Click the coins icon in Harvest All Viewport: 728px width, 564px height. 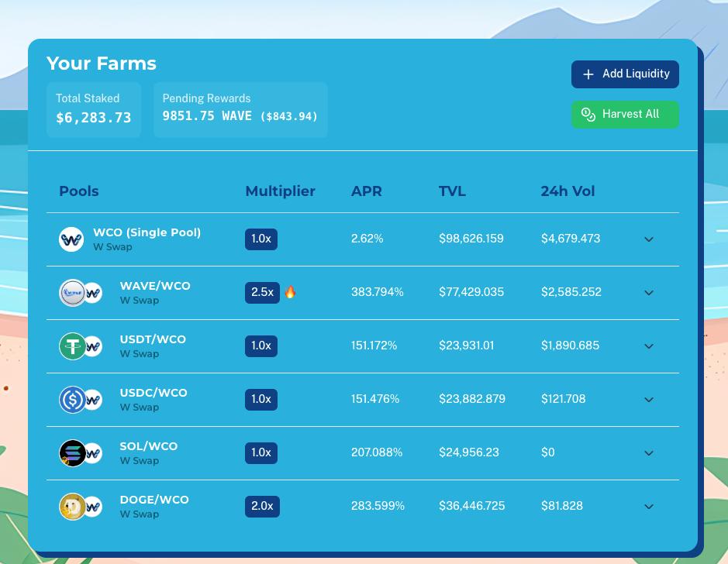(x=588, y=115)
